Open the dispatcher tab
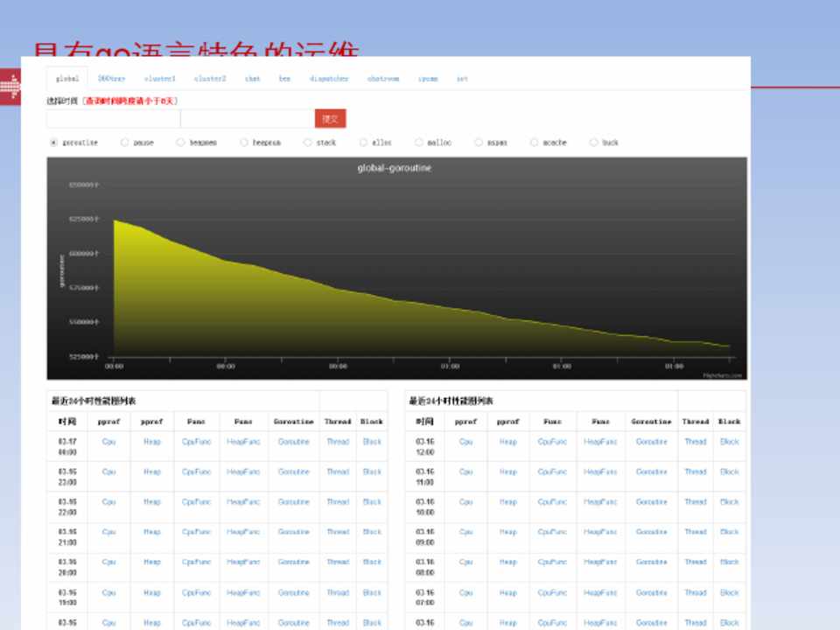This screenshot has height=630, width=840. coord(329,79)
